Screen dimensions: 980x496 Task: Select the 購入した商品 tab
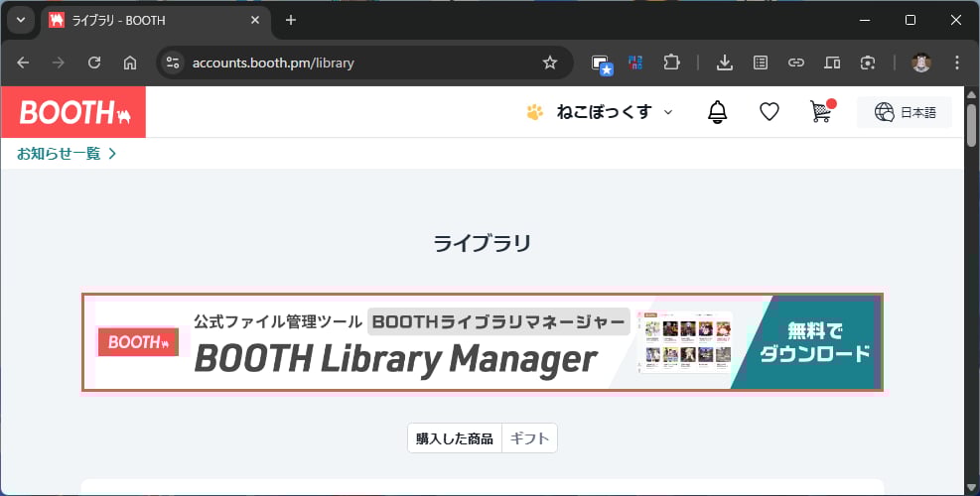pyautogui.click(x=455, y=438)
